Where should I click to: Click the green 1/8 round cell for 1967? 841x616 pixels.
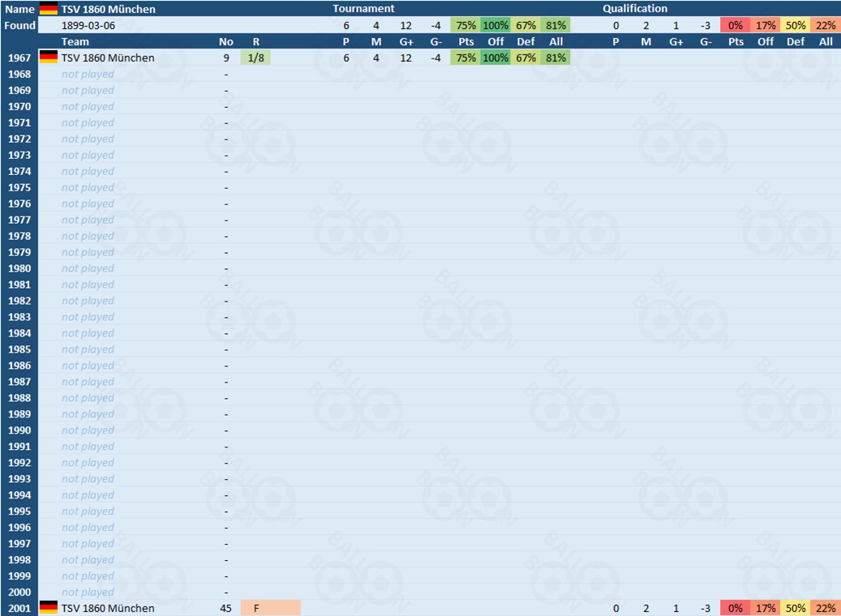coord(256,58)
